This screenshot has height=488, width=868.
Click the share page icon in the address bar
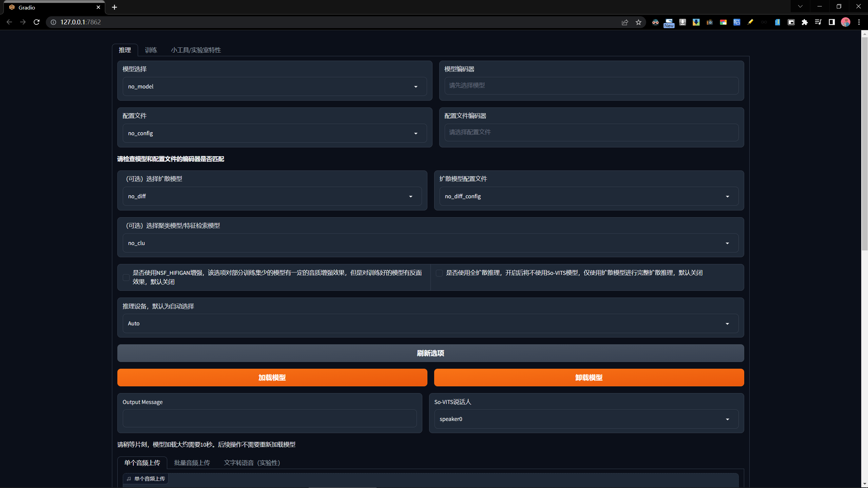tap(625, 22)
